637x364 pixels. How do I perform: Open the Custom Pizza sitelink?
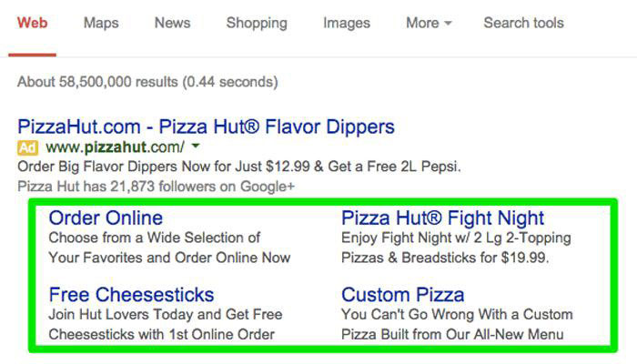[x=402, y=295]
